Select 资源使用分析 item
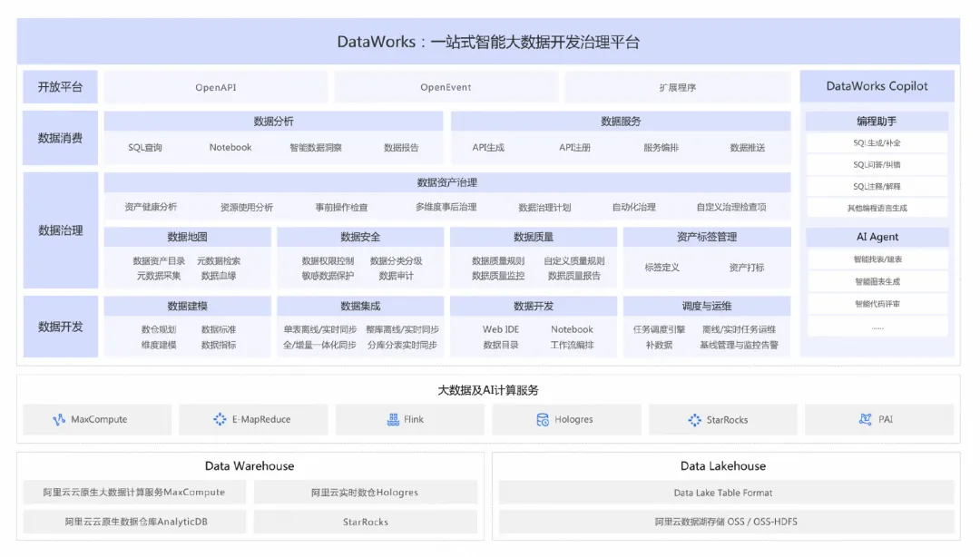The image size is (980, 557). pyautogui.click(x=246, y=207)
